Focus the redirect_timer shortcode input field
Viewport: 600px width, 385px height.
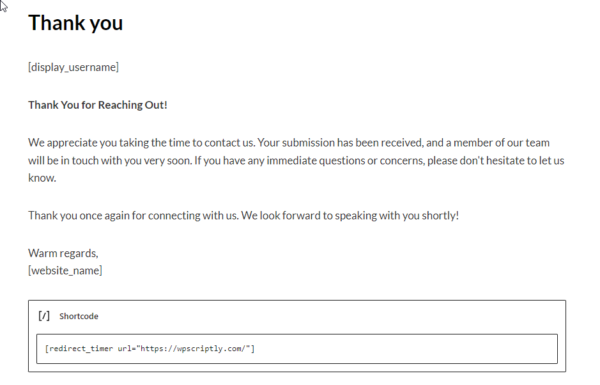(297, 349)
